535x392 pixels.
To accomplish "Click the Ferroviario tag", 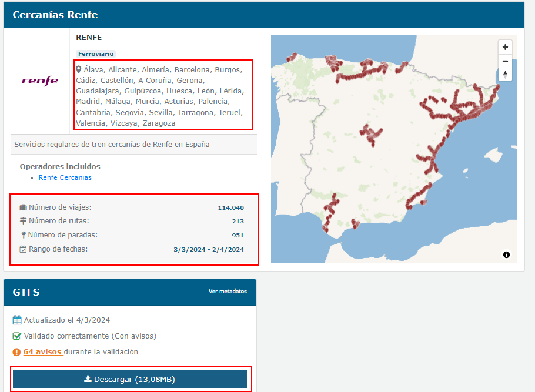I will point(95,54).
